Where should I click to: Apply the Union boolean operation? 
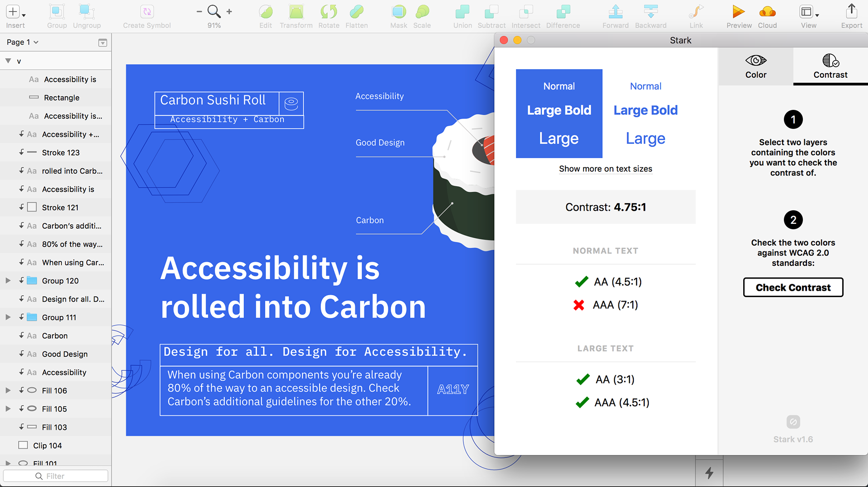462,12
